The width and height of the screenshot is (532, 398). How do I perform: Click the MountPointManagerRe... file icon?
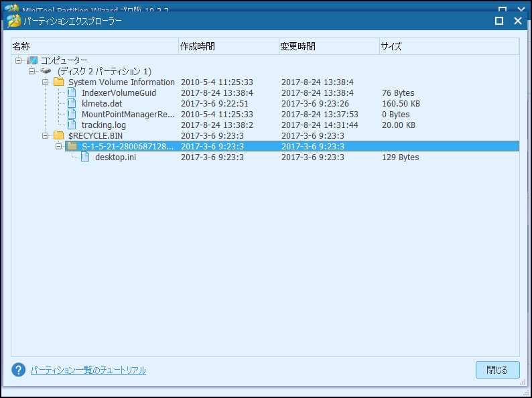tap(72, 115)
